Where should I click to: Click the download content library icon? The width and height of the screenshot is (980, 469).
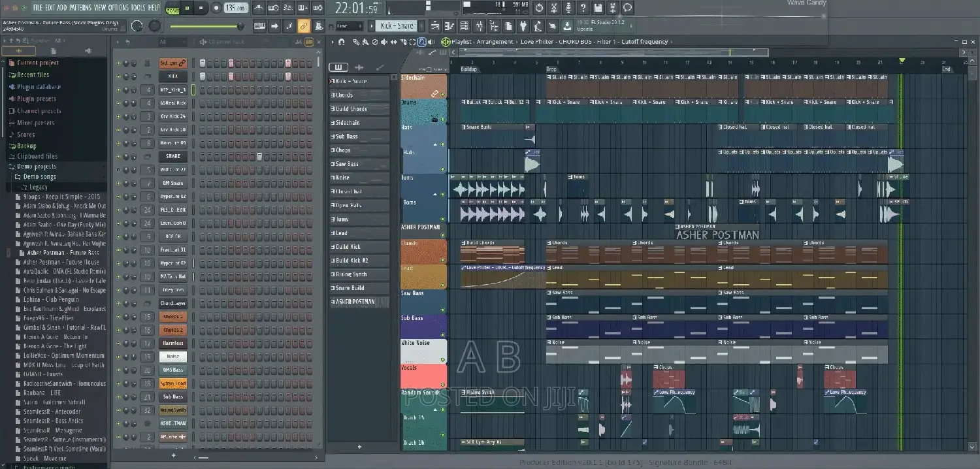tap(567, 26)
